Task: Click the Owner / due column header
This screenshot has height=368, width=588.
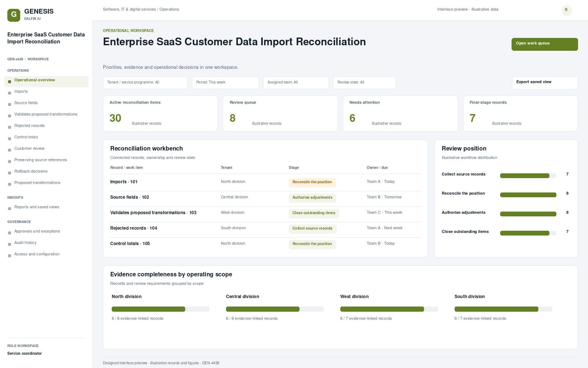Action: pyautogui.click(x=377, y=168)
